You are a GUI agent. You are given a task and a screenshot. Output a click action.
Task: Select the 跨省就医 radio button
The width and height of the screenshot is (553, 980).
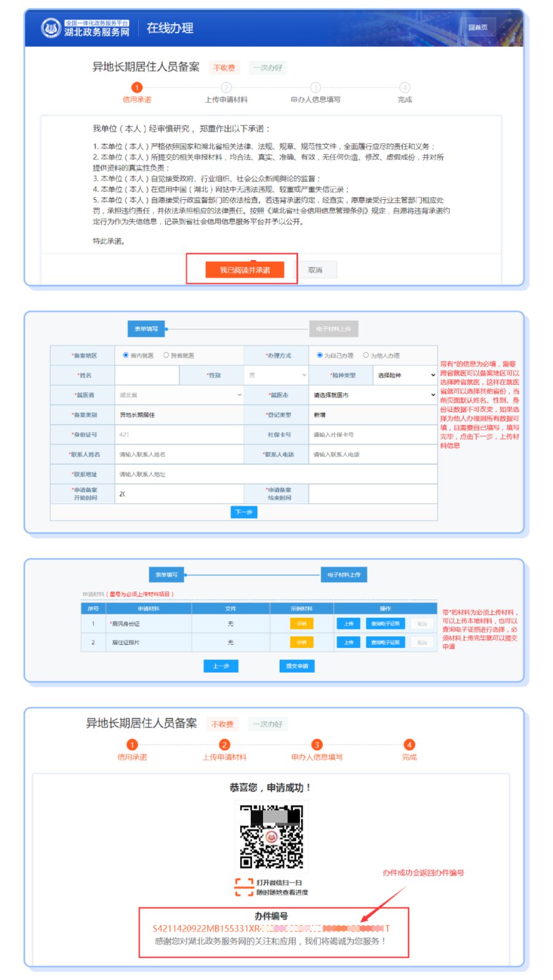[x=166, y=355]
